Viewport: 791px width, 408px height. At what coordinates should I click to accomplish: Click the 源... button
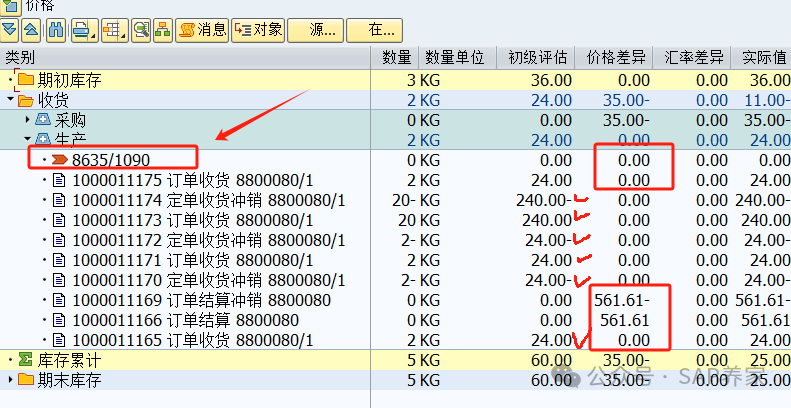[x=316, y=30]
